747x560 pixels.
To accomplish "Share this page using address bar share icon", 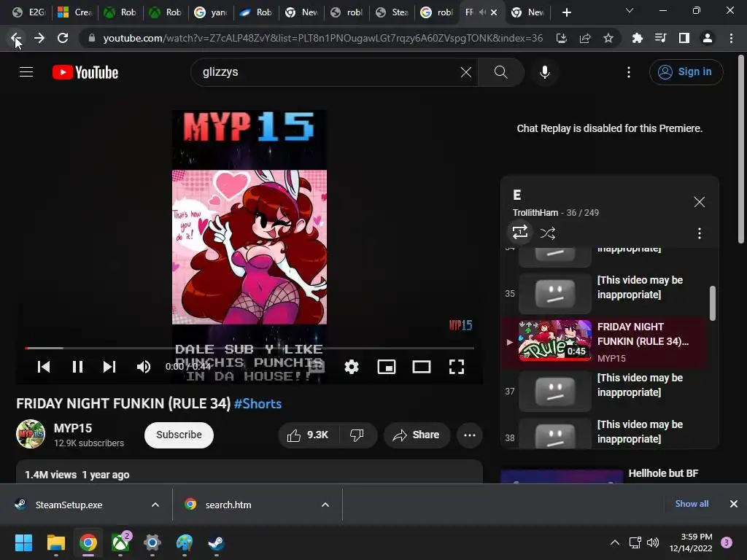I will click(585, 38).
